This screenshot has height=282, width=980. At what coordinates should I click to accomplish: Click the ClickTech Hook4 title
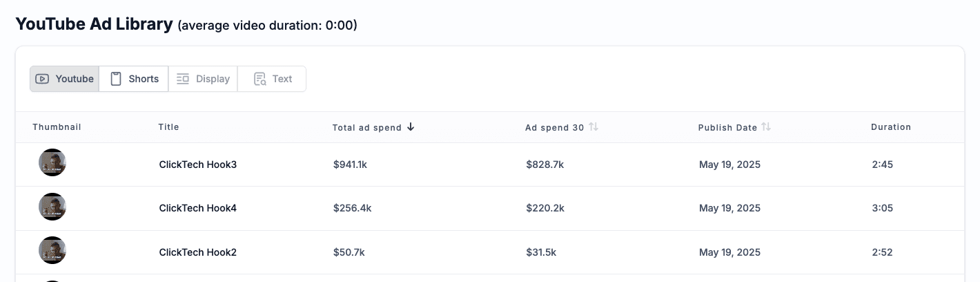pos(198,208)
